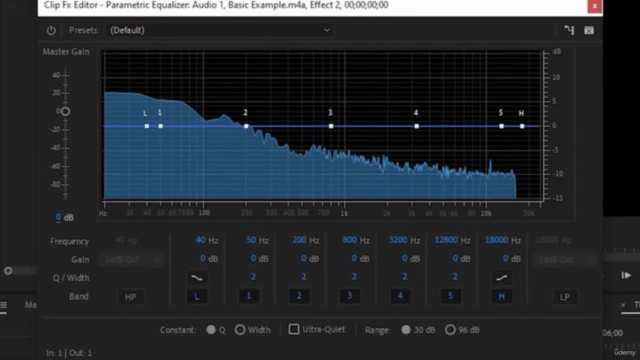Click the Master Gain slider knob
The image size is (640, 360).
tap(65, 111)
